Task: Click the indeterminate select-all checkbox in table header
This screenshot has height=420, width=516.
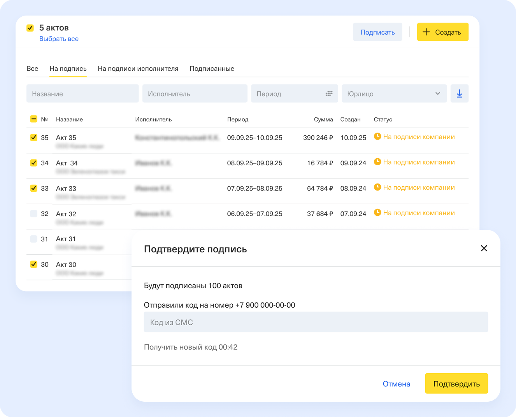Action: click(34, 119)
